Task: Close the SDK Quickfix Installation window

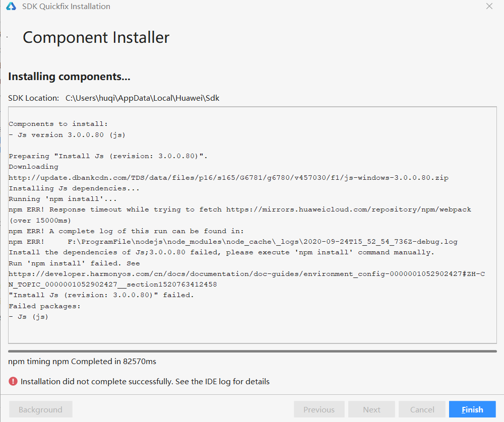Action: (x=489, y=7)
